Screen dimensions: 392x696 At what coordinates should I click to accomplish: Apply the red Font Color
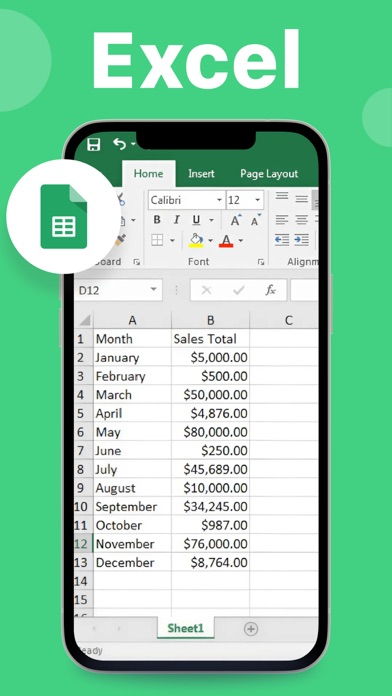(x=226, y=241)
